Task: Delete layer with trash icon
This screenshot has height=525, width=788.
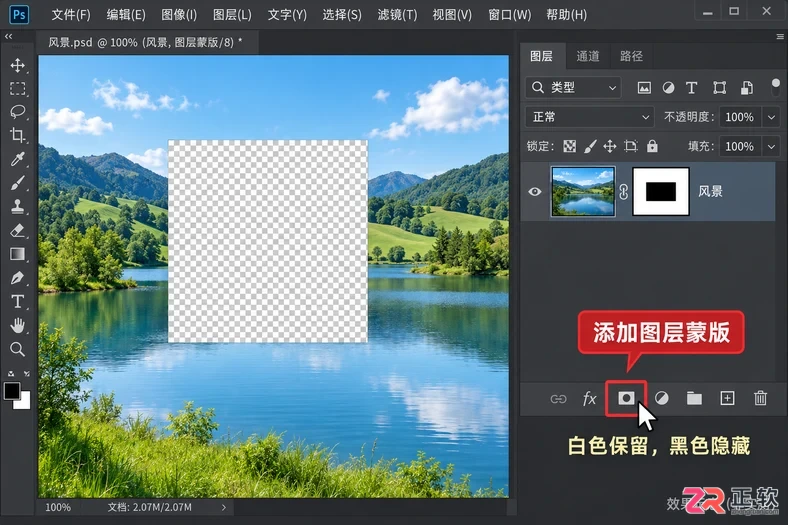Action: (x=760, y=398)
